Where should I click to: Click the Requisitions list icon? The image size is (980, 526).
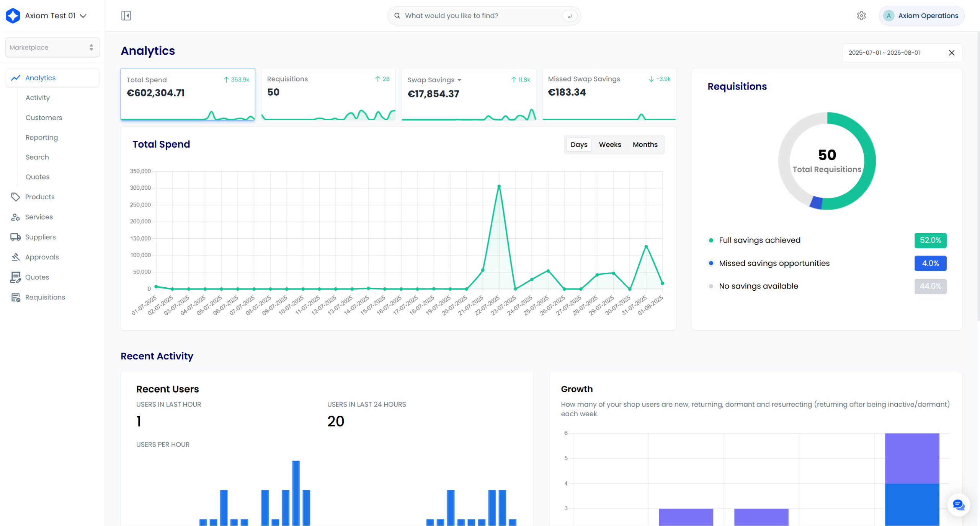point(15,297)
